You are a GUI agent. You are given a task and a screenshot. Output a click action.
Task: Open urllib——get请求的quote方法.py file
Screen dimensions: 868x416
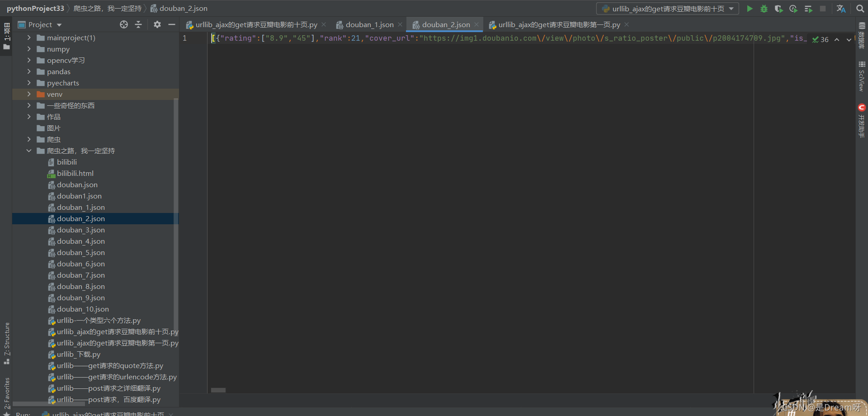click(x=105, y=365)
